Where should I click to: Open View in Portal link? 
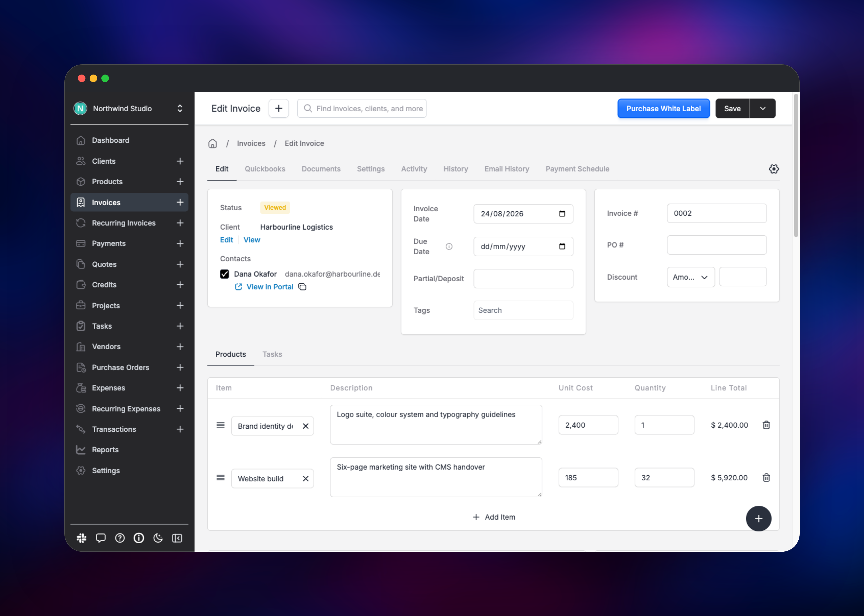270,287
